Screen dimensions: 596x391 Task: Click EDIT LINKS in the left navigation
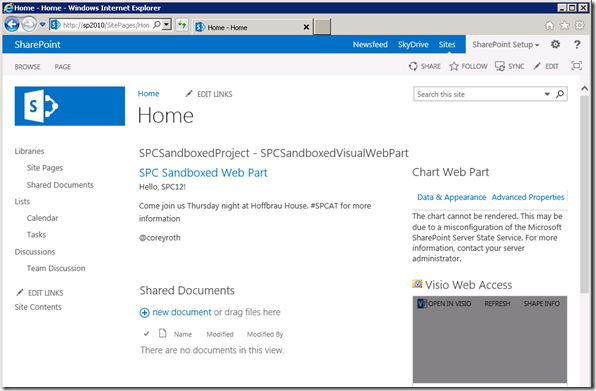tap(40, 293)
